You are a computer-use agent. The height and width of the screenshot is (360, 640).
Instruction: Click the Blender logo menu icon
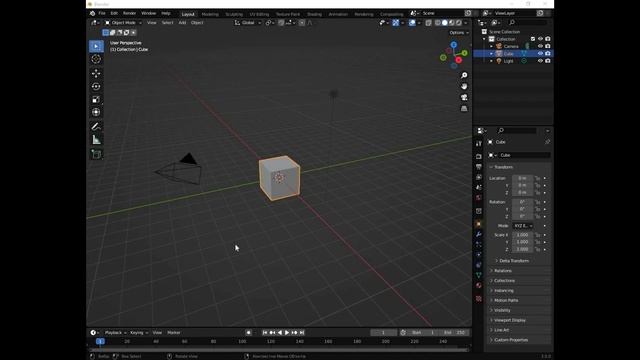(x=93, y=13)
